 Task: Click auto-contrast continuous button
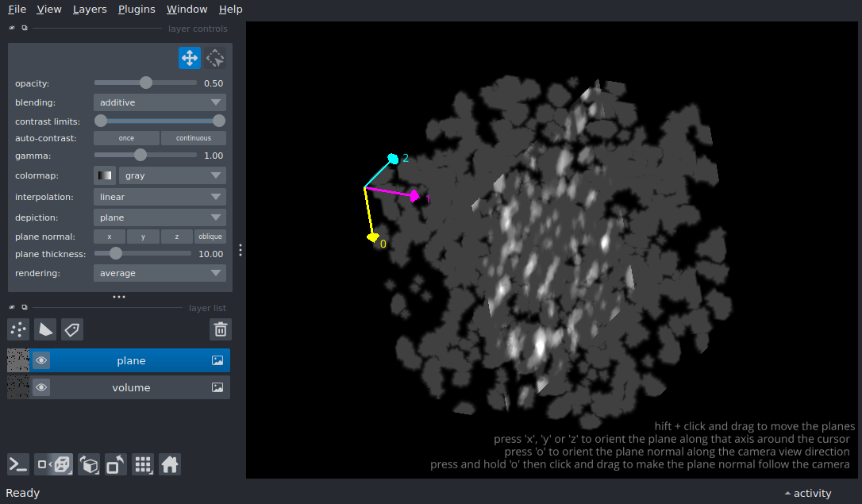point(194,138)
